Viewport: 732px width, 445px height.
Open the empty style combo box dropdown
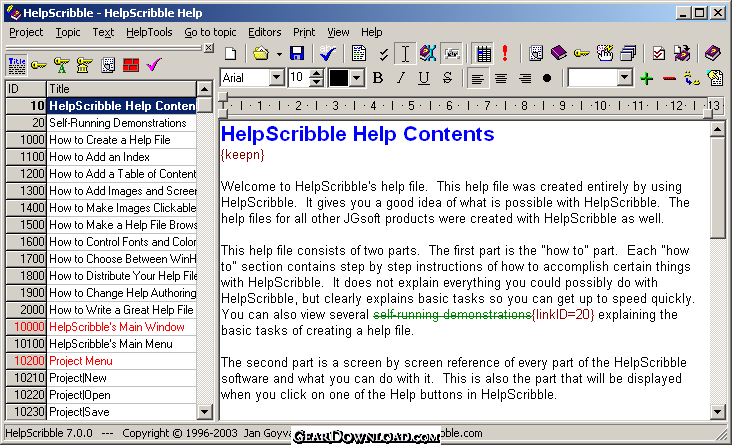(x=624, y=78)
